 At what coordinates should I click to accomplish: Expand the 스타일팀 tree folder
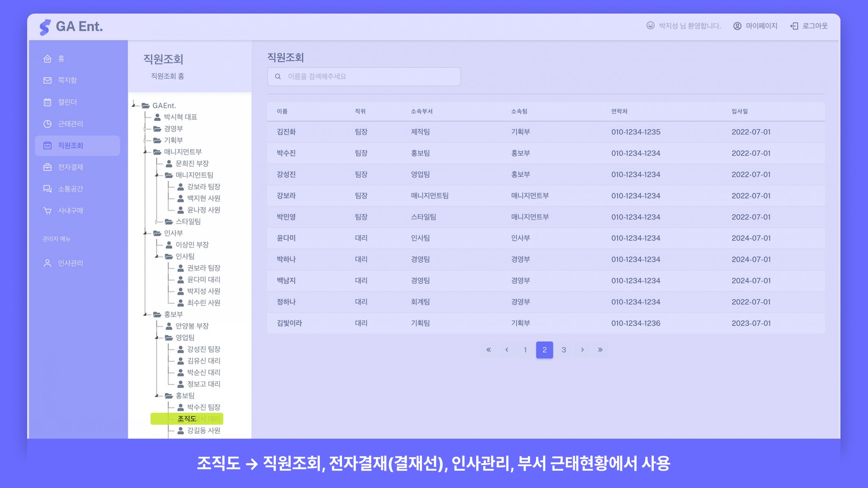[x=157, y=222]
